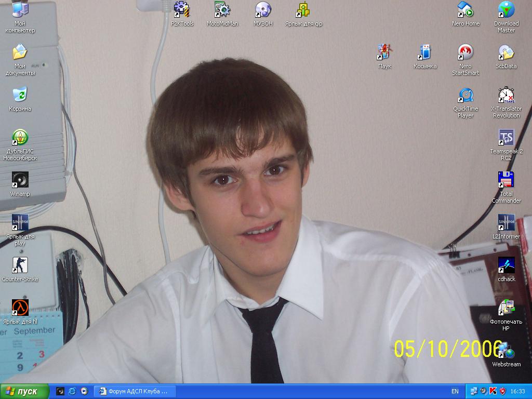Open the МУЗОН disc shortcut
This screenshot has height=399, width=532.
point(263,10)
